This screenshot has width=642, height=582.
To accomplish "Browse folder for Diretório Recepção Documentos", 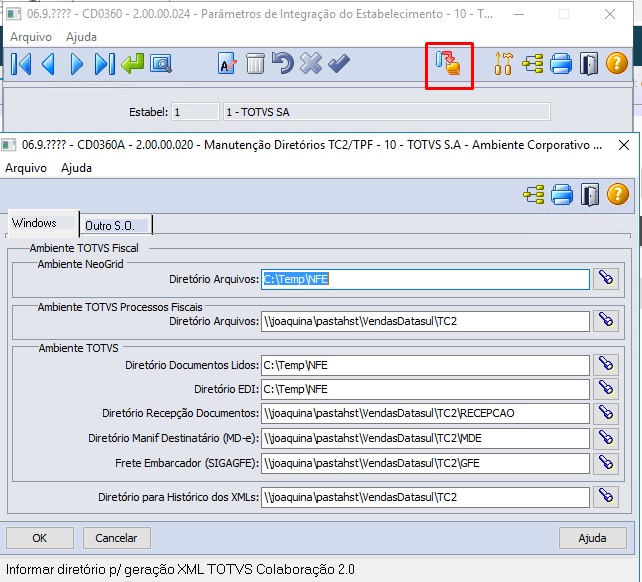I will 606,413.
